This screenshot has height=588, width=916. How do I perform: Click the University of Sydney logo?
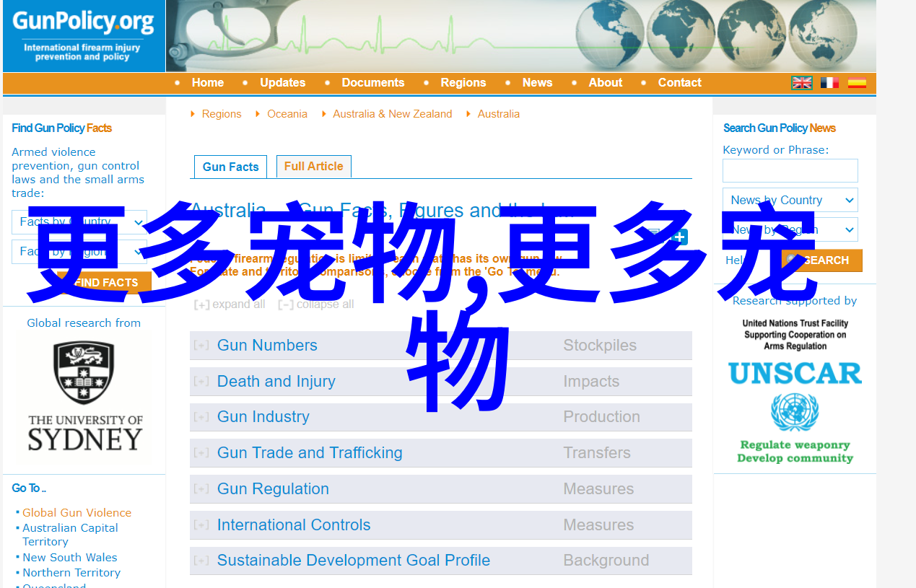(x=84, y=396)
